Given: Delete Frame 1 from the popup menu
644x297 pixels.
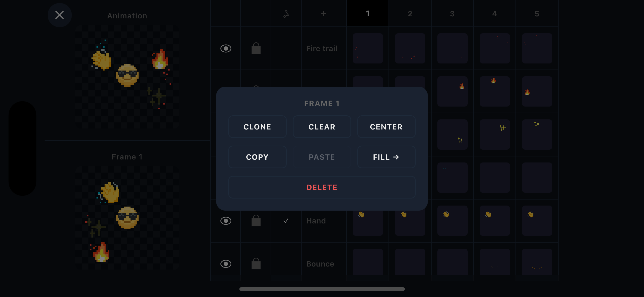Looking at the screenshot, I should 322,187.
